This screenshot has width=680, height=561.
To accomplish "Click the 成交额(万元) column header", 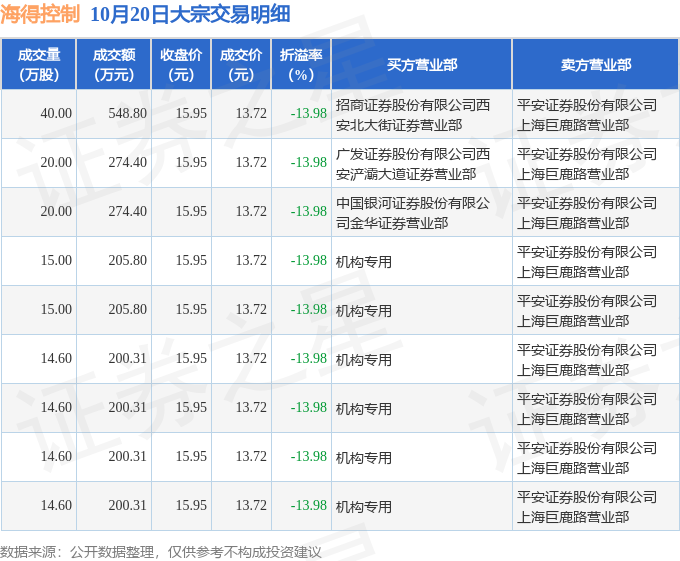I will tap(113, 65).
